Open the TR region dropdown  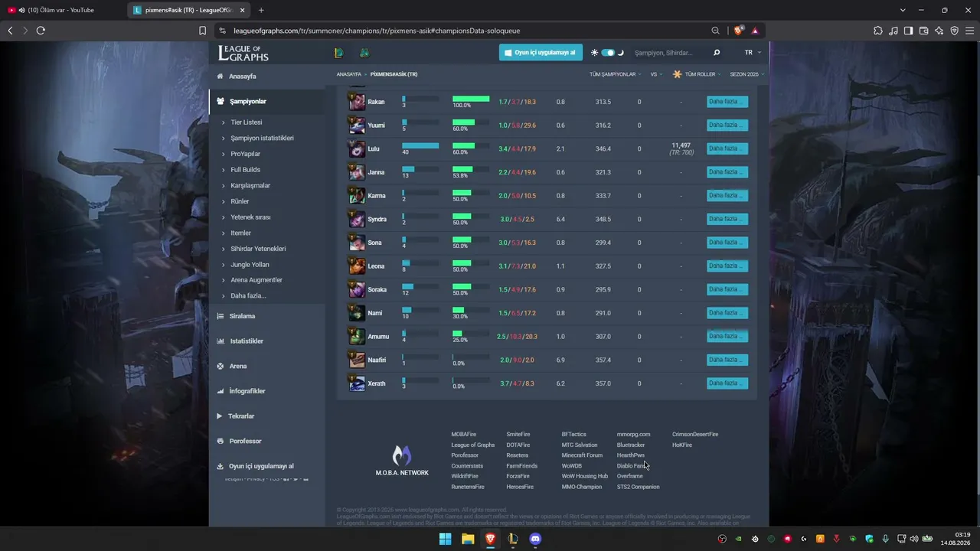pos(753,53)
